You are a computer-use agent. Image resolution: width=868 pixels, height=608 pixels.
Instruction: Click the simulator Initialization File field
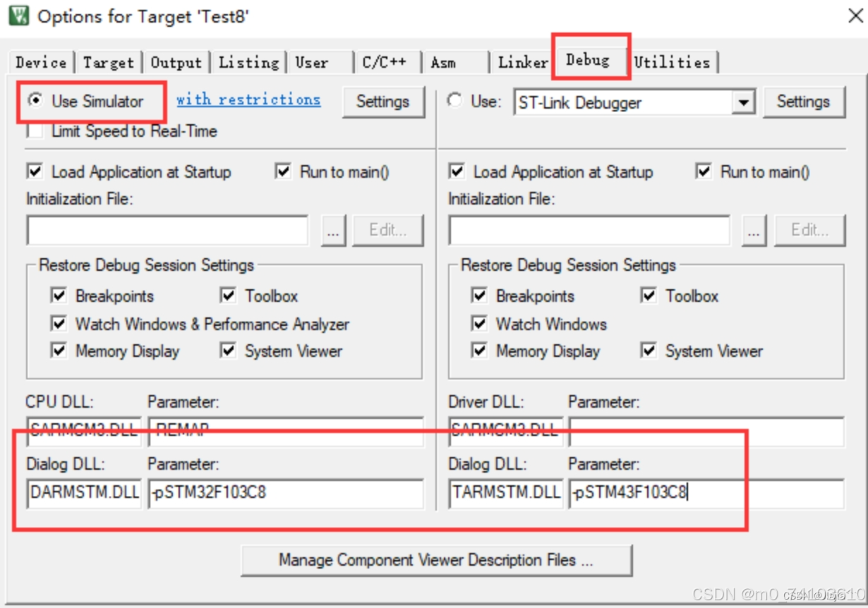tap(167, 230)
